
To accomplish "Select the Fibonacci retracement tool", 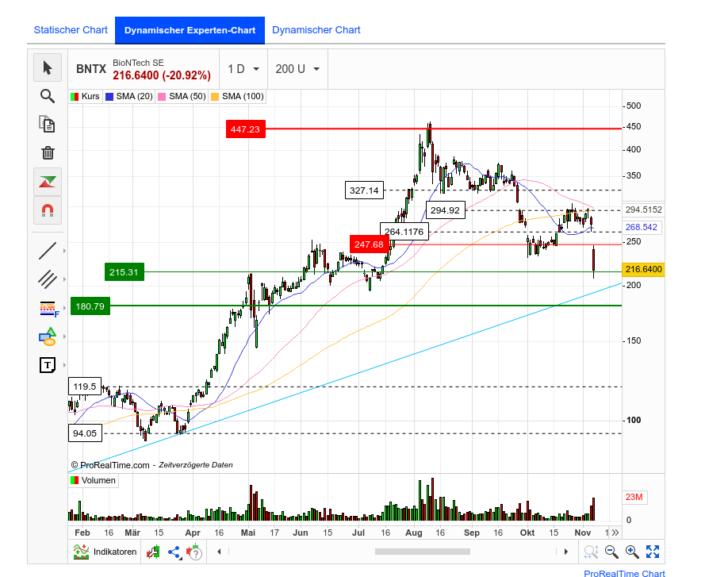I will (x=48, y=308).
